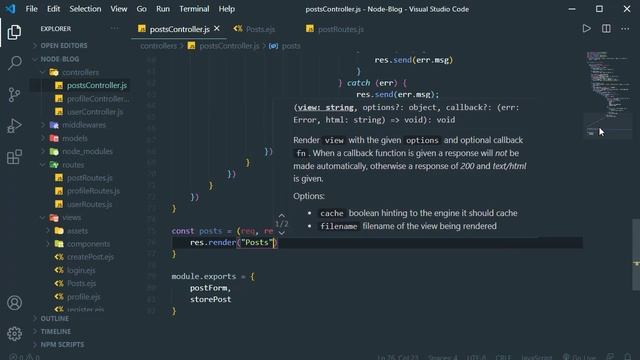Click the module.exports line in editor
Viewport: 640px width, 360px height.
pyautogui.click(x=213, y=276)
